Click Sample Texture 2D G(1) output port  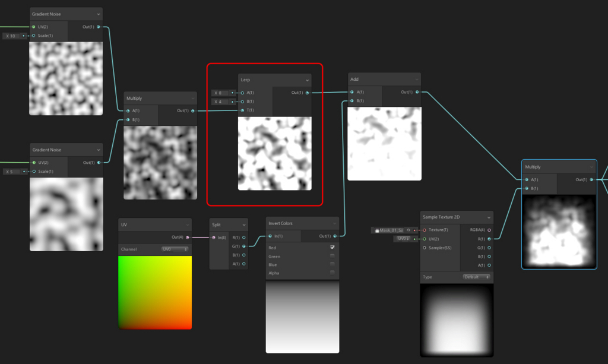(489, 248)
